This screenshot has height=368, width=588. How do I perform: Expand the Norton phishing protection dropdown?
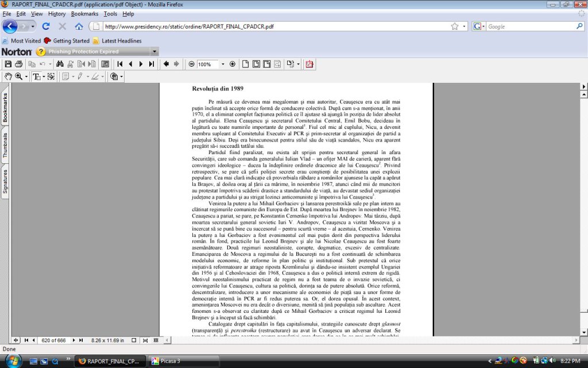[153, 52]
